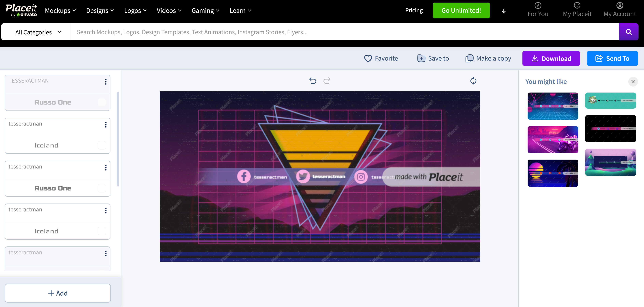
Task: Click the undo arrow above the canvas
Action: pos(313,81)
